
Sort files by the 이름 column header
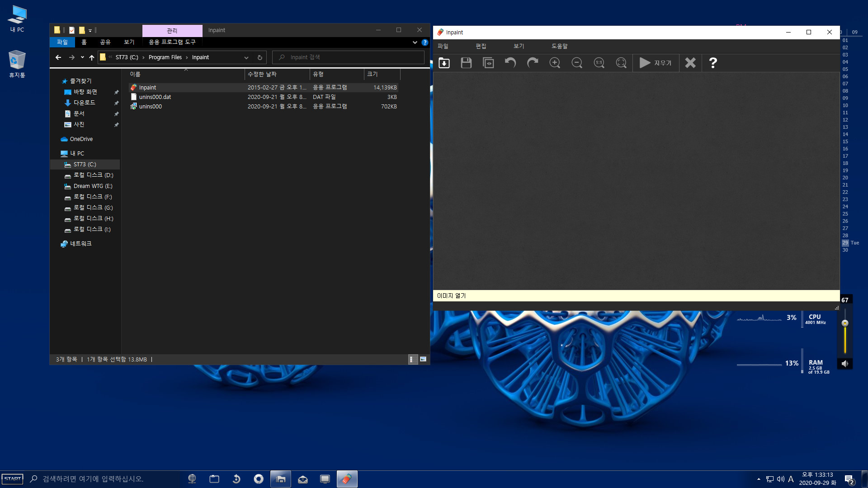pos(186,74)
